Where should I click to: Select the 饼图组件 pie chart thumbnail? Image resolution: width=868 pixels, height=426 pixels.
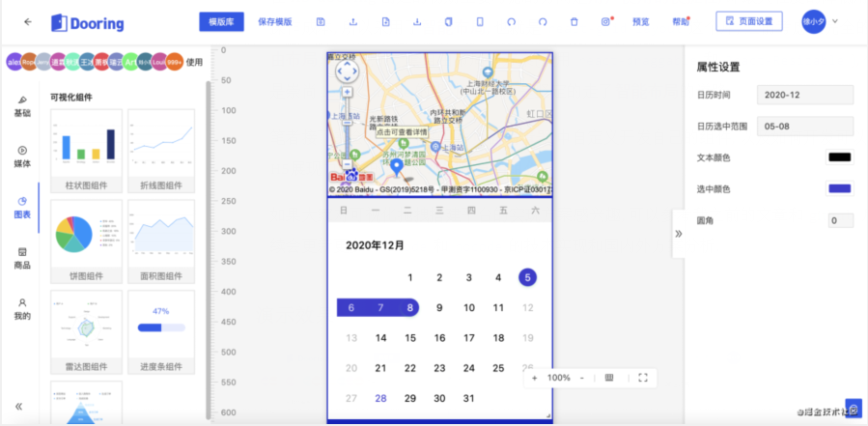[85, 239]
